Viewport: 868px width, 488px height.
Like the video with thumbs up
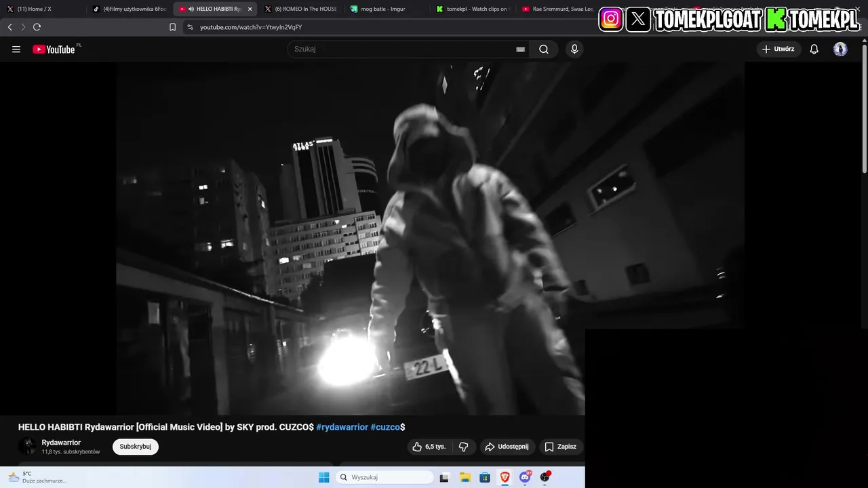tap(429, 447)
